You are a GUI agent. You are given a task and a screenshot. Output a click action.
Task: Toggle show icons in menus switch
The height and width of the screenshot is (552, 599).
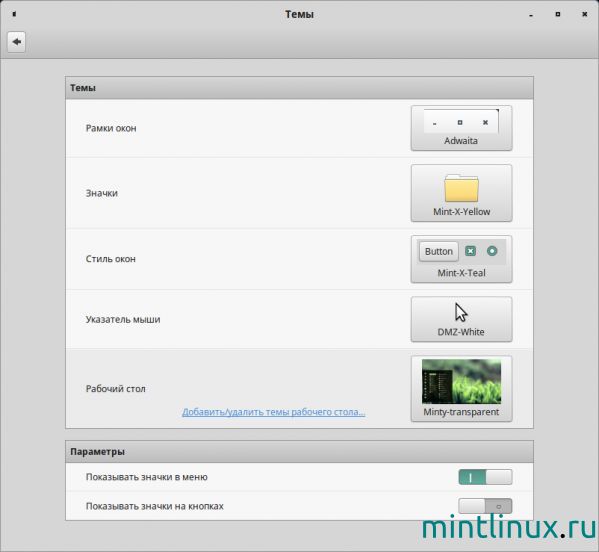click(485, 477)
